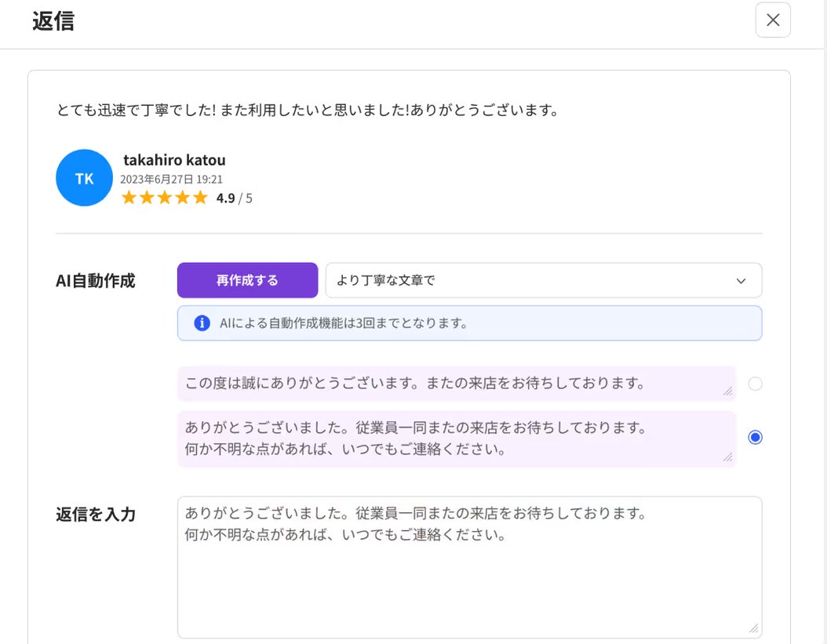Close the 返信 dialog with X

pyautogui.click(x=773, y=20)
